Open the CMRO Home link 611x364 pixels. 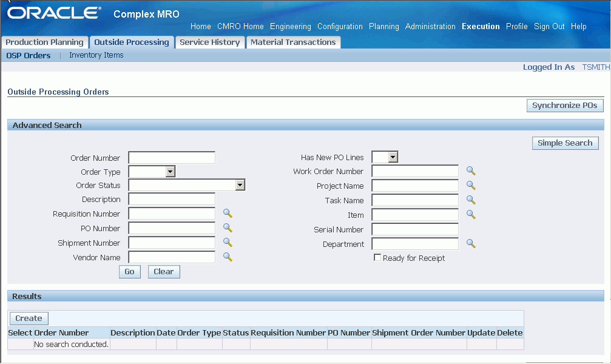(x=240, y=27)
